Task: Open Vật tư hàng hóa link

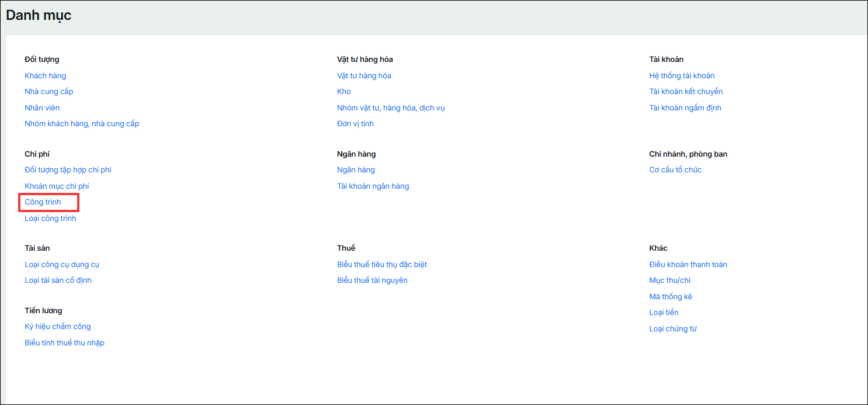Action: tap(364, 75)
